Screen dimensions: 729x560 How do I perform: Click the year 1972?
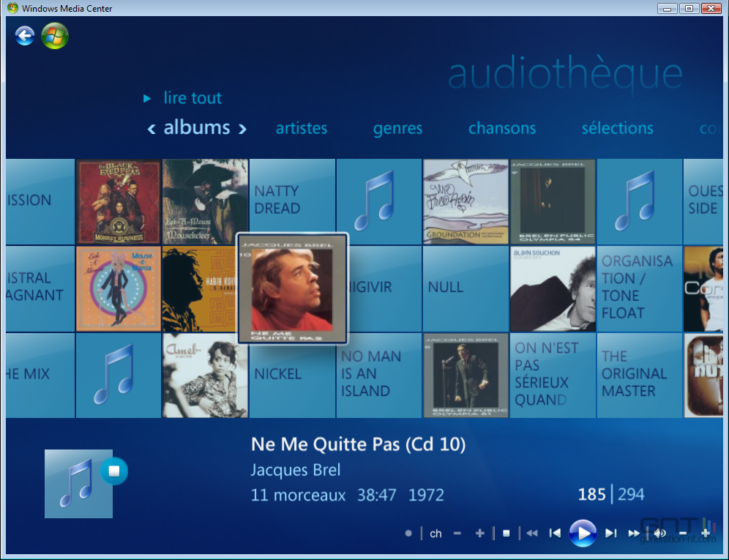[x=426, y=495]
